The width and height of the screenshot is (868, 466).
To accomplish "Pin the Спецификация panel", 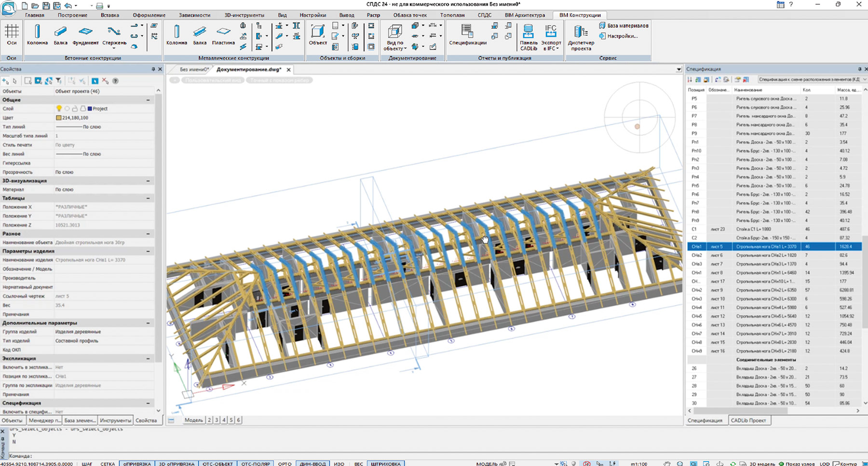I will (x=859, y=69).
